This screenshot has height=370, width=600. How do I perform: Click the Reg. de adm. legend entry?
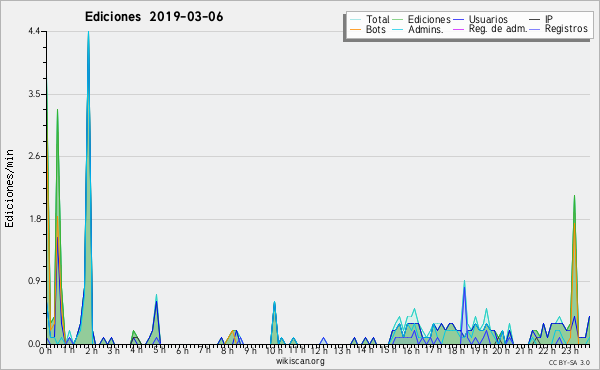[490, 29]
